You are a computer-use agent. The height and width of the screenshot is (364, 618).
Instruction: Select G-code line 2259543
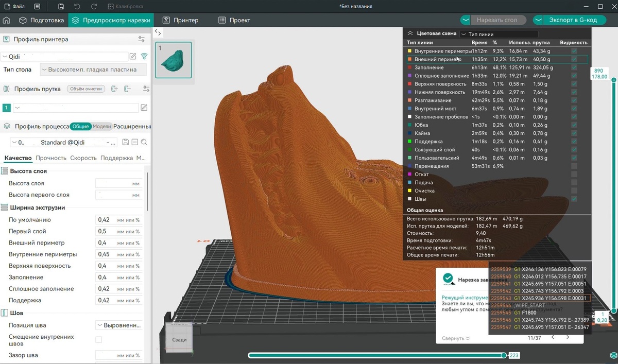click(539, 298)
